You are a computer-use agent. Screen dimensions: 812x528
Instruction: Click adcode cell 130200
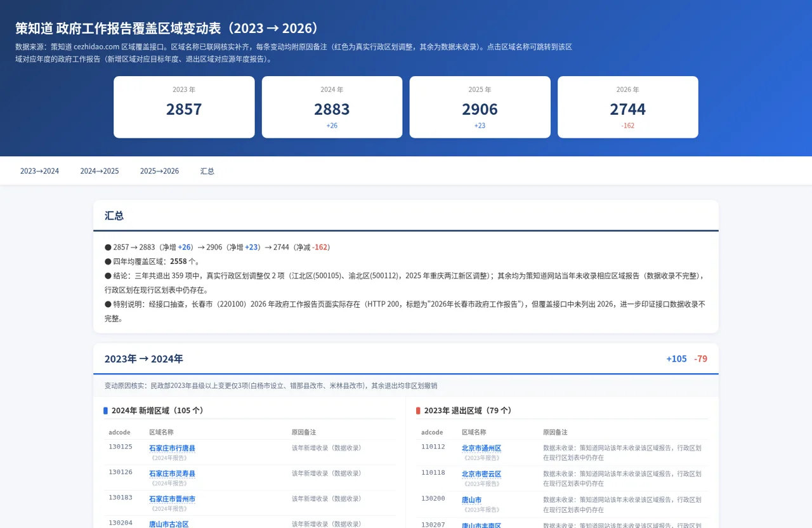click(433, 499)
